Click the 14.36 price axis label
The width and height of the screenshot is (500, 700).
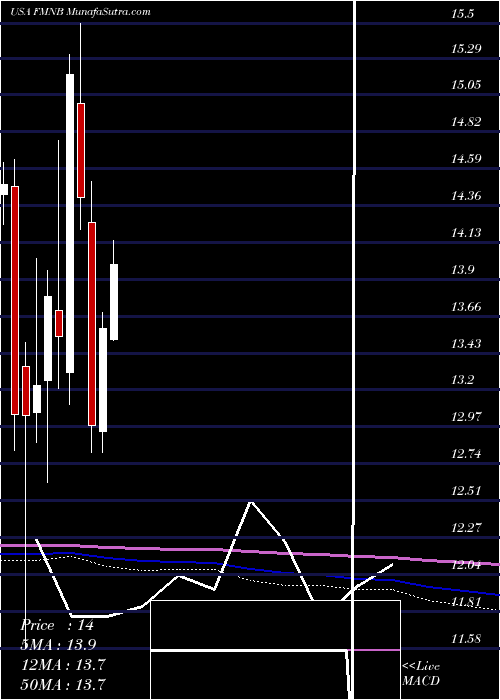pyautogui.click(x=466, y=196)
